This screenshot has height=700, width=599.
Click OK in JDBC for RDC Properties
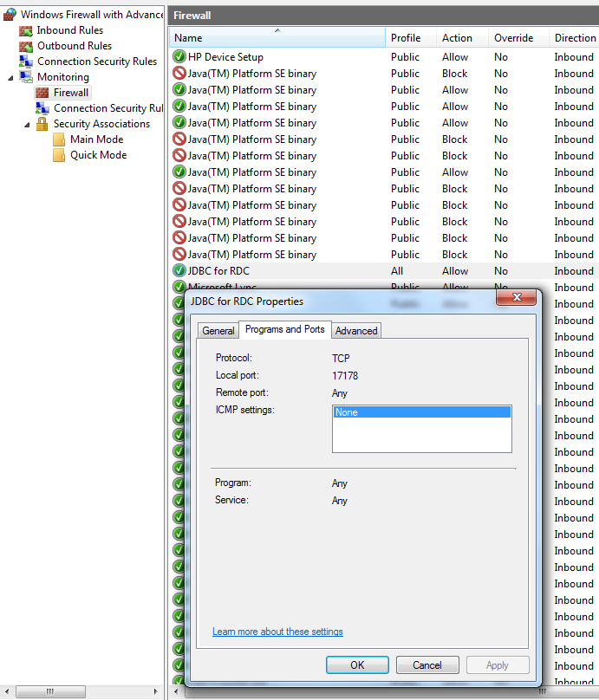coord(357,665)
